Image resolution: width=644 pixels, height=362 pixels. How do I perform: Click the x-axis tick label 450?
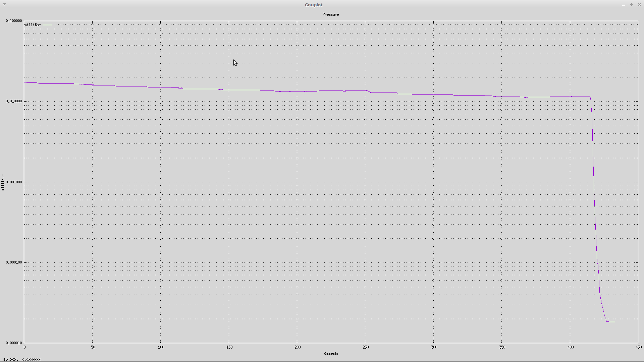(639, 347)
